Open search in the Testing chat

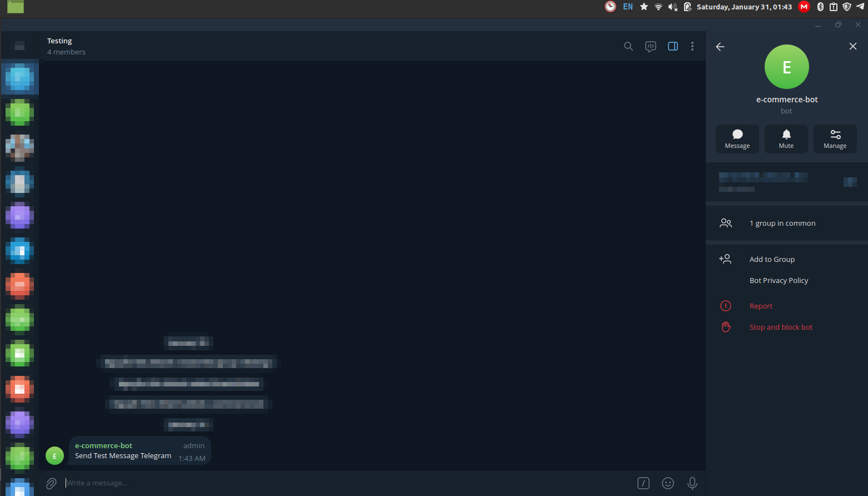(x=628, y=46)
